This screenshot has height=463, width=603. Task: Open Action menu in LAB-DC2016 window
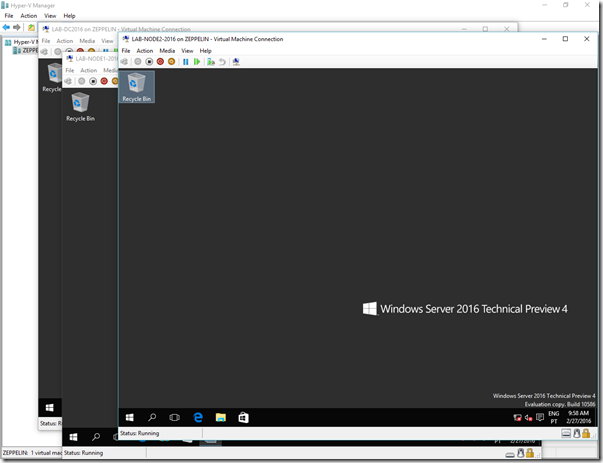[65, 41]
